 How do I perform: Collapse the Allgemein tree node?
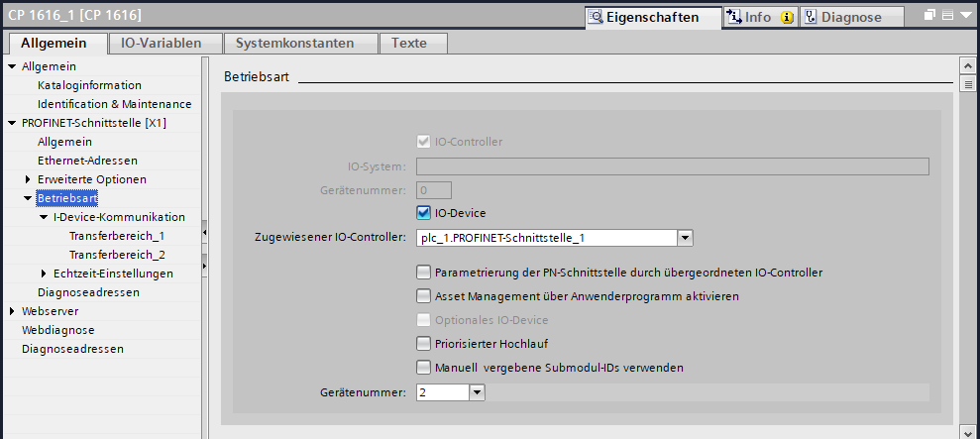(x=12, y=66)
